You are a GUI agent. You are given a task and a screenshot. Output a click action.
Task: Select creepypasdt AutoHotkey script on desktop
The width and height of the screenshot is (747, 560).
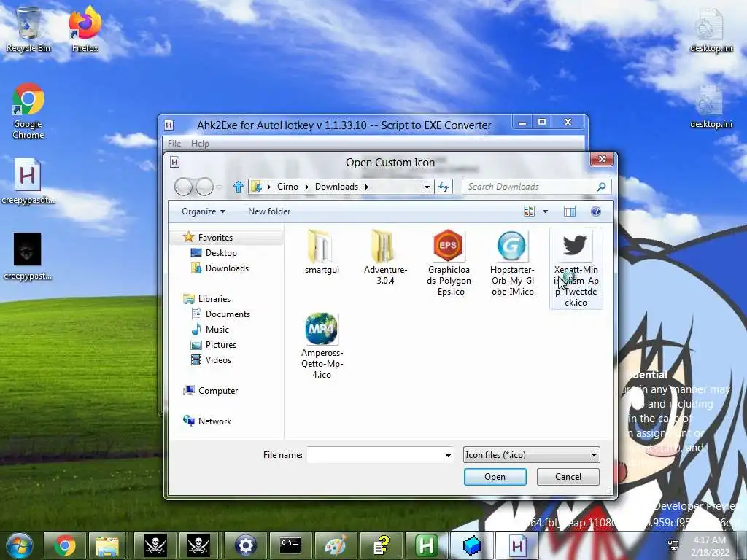28,181
